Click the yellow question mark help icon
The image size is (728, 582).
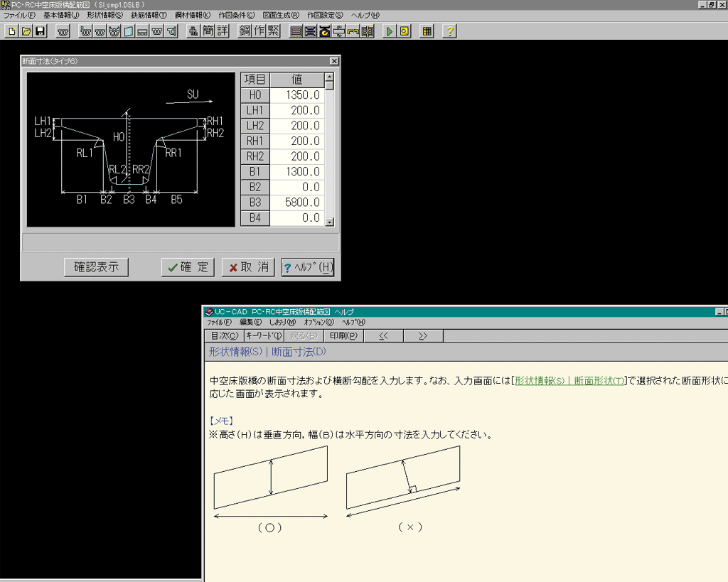tap(449, 31)
